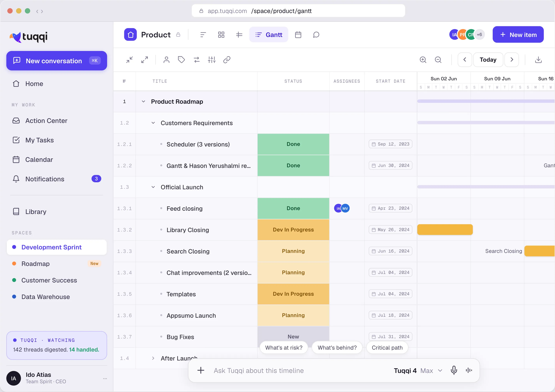Click the Product space home icon
This screenshot has width=555, height=392.
pyautogui.click(x=130, y=35)
